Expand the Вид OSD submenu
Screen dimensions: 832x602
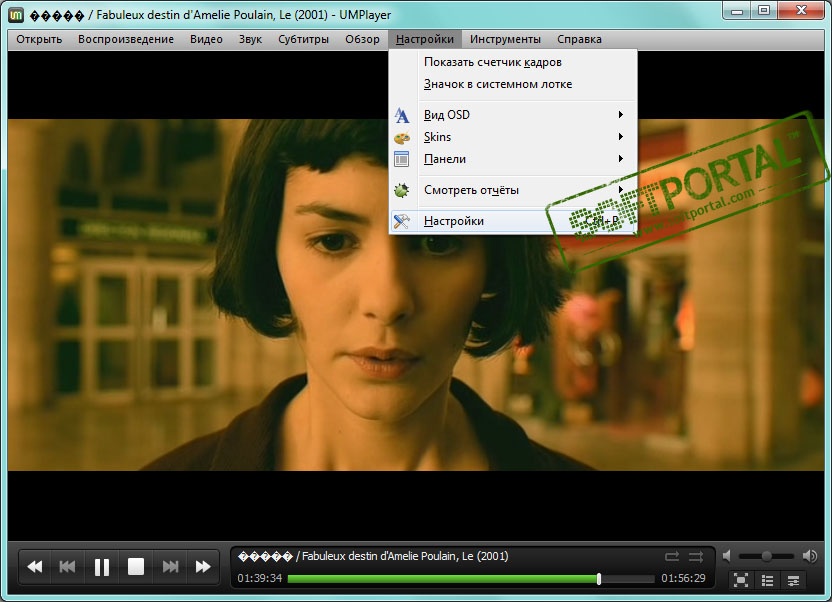pos(513,115)
